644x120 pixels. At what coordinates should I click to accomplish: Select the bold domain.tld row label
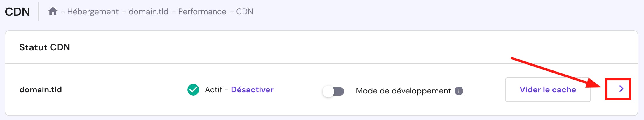click(x=41, y=90)
